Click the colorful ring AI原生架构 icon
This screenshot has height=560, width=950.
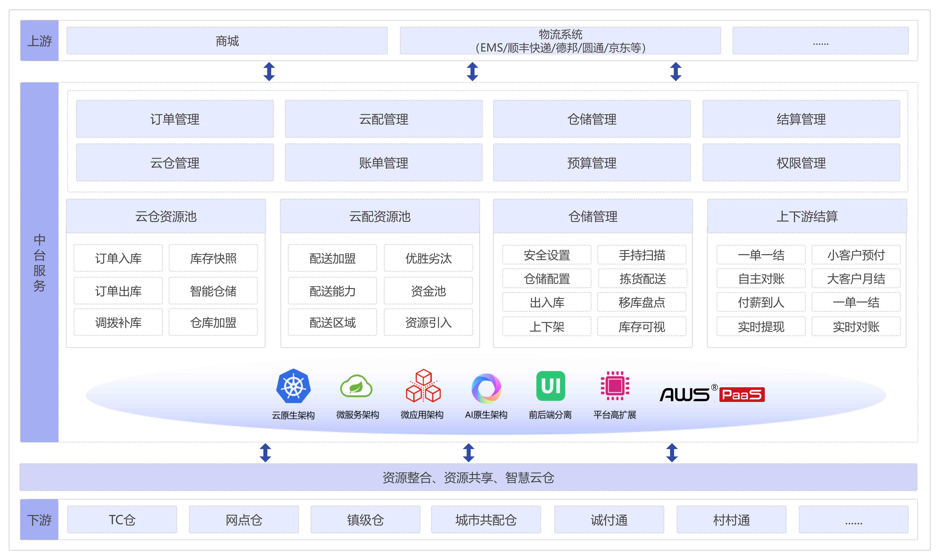point(486,388)
